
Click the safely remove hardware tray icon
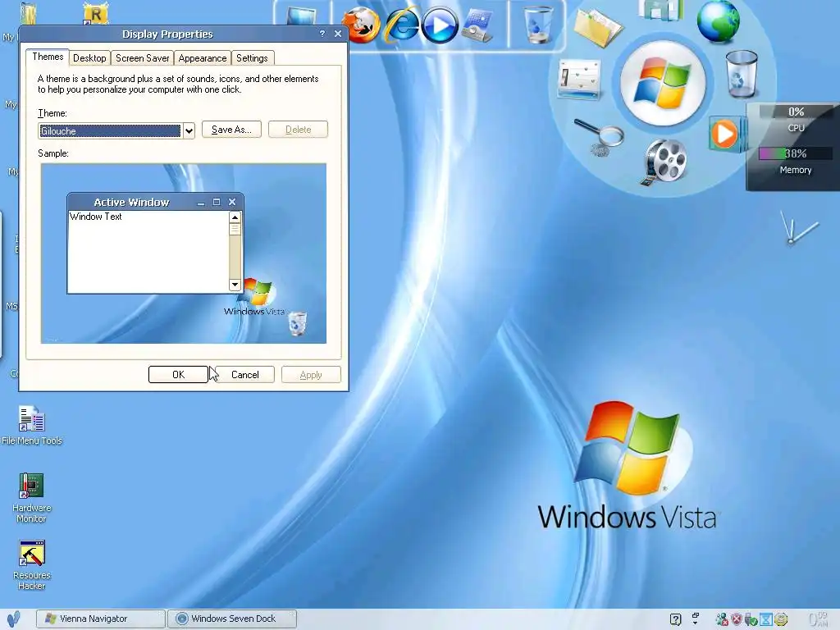pos(751,620)
